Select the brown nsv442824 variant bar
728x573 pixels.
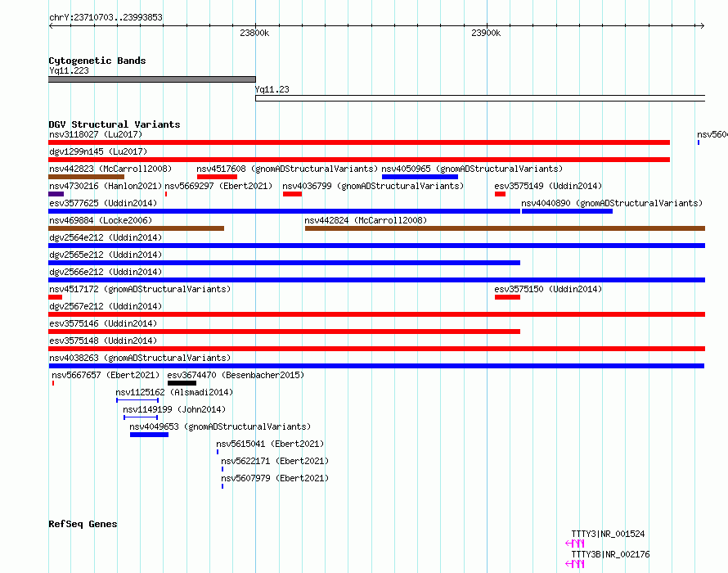[x=506, y=228]
